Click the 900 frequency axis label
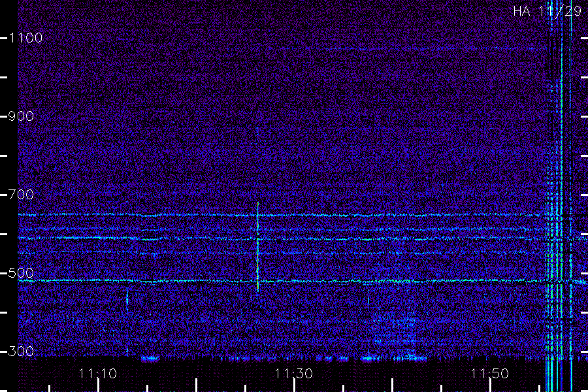588x392 pixels. (21, 116)
